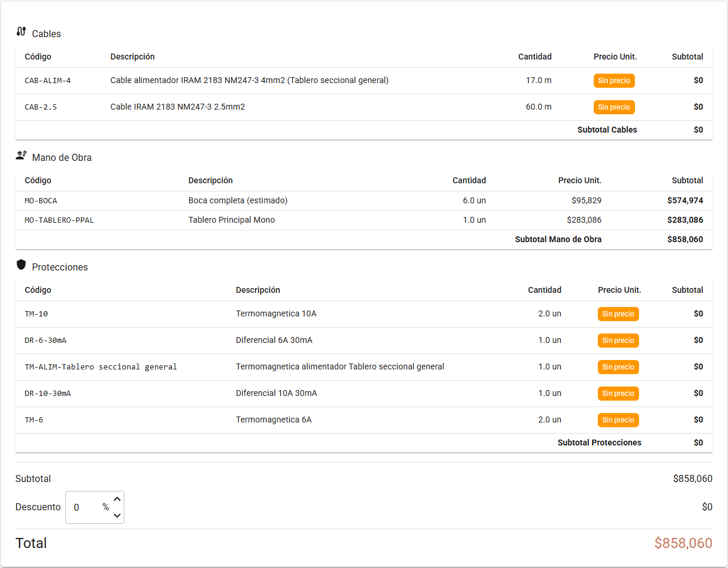Image resolution: width=728 pixels, height=568 pixels.
Task: Click the 17.0 m quantity value
Action: click(538, 80)
